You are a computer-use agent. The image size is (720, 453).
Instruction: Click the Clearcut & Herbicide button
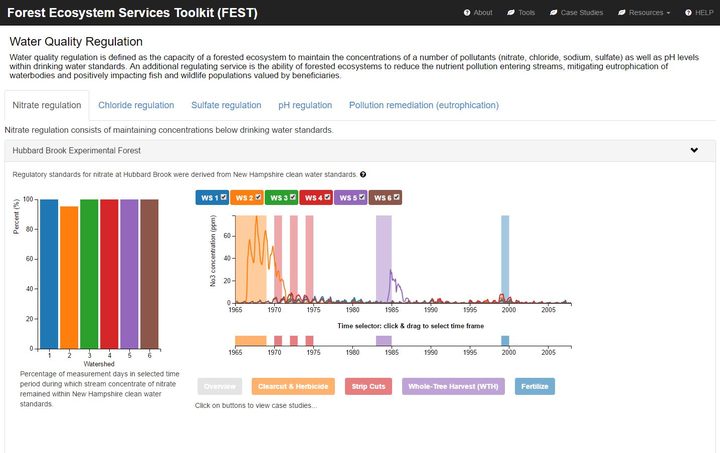[293, 386]
